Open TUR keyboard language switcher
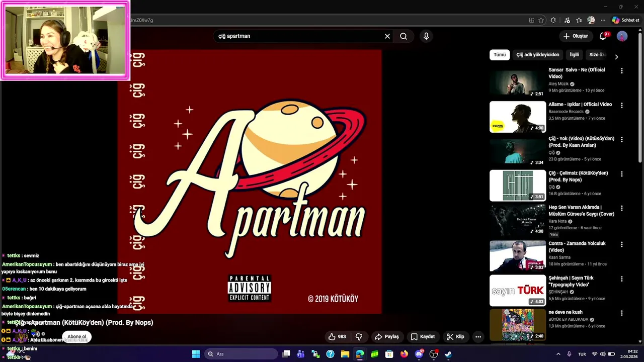The height and width of the screenshot is (362, 644). (582, 354)
